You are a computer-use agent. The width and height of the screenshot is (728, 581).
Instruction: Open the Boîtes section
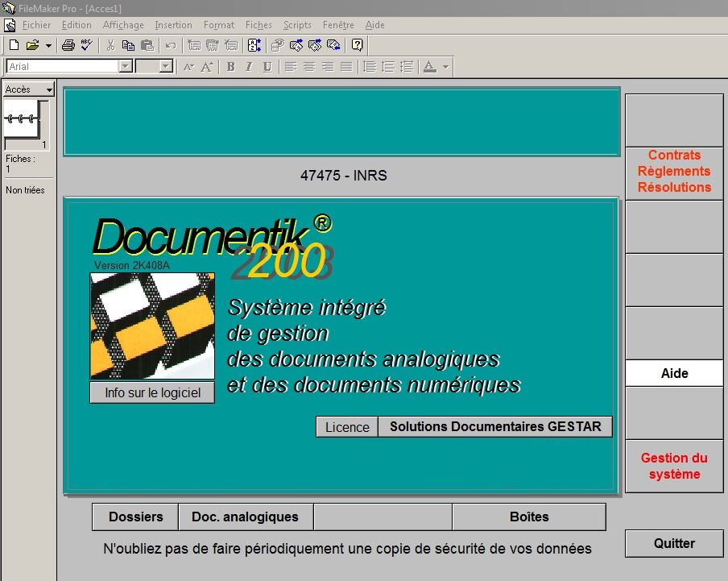[529, 517]
